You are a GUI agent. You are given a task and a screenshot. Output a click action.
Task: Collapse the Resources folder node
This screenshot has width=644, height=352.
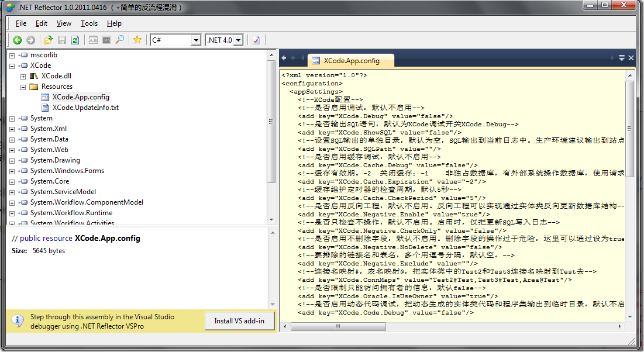pos(23,87)
